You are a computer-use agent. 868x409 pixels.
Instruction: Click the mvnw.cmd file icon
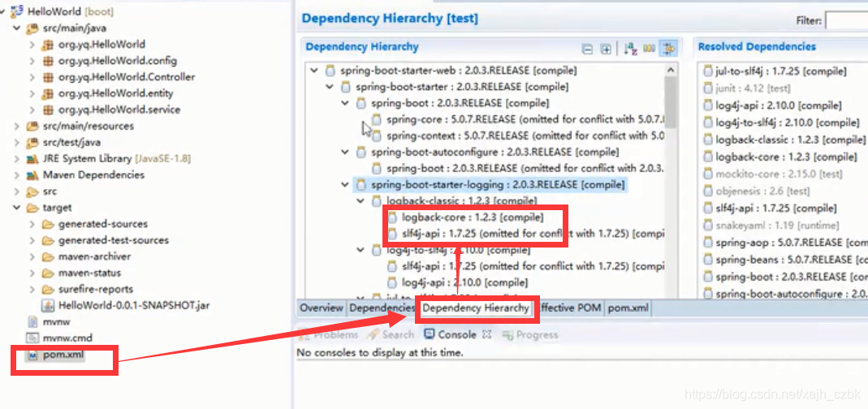pos(32,338)
